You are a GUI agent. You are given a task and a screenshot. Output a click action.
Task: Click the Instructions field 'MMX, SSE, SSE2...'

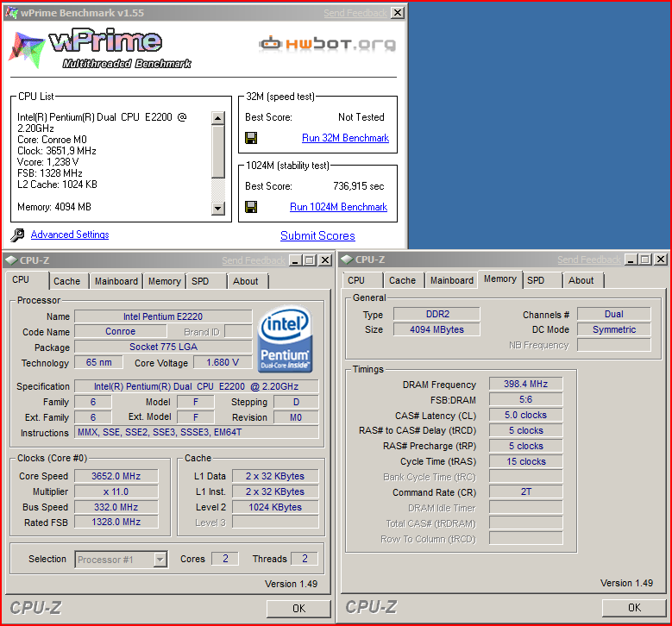[197, 432]
